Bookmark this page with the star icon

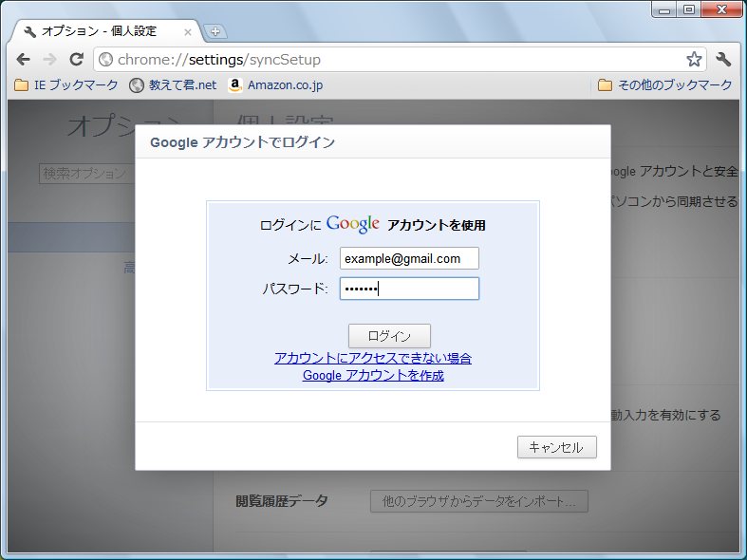click(x=694, y=59)
